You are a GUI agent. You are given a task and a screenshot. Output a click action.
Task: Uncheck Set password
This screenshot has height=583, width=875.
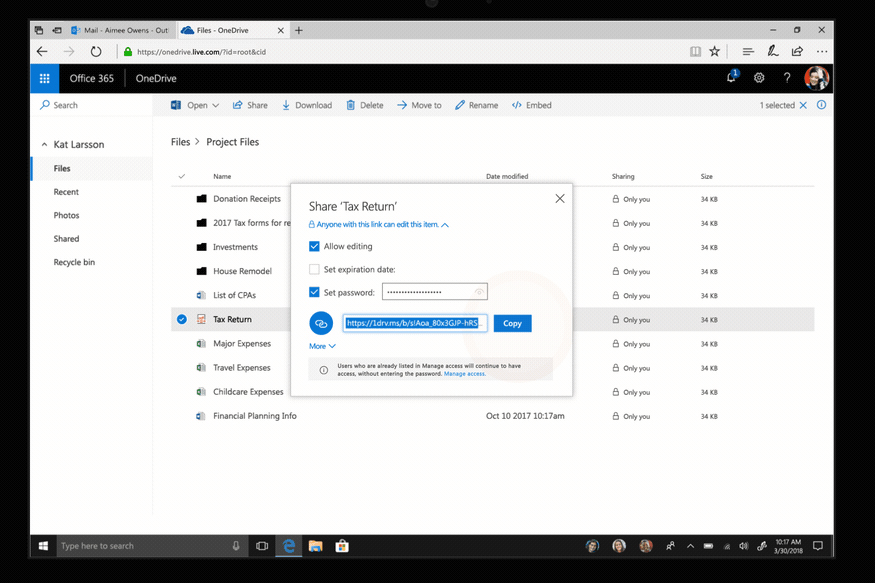314,292
